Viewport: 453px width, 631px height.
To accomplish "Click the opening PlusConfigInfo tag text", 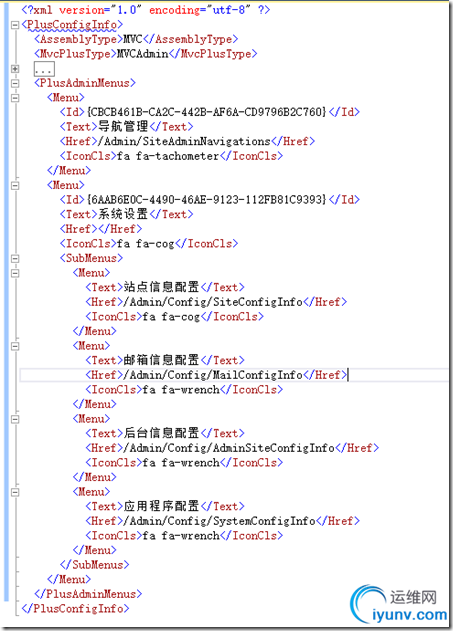I will pyautogui.click(x=72, y=25).
